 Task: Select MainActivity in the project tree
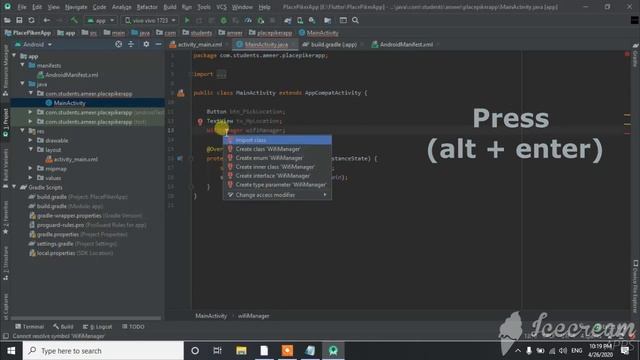click(x=70, y=103)
